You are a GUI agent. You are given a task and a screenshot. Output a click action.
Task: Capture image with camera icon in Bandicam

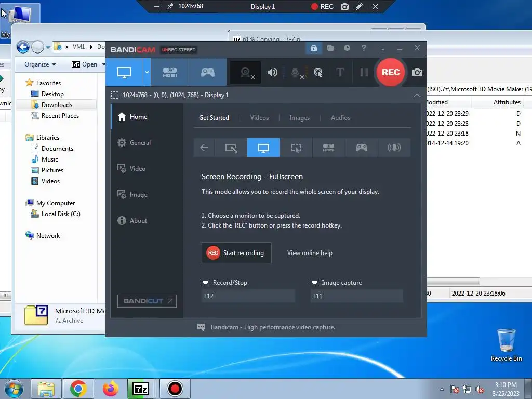pyautogui.click(x=417, y=72)
